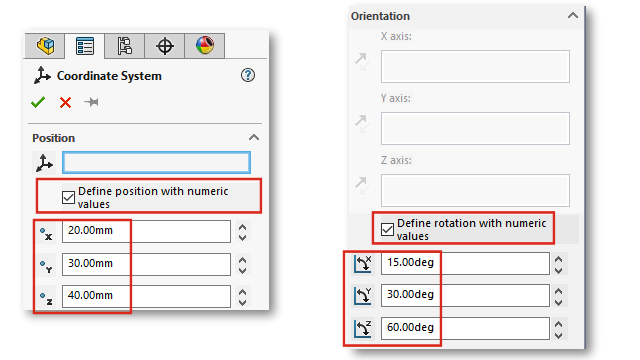Click the pushpin keep-visible icon

(91, 102)
